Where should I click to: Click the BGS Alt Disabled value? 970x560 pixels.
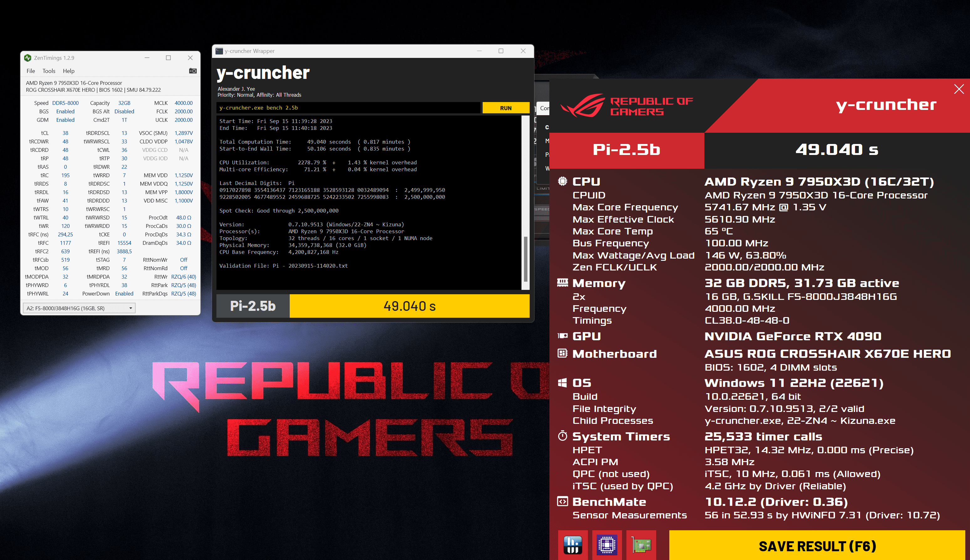point(124,111)
